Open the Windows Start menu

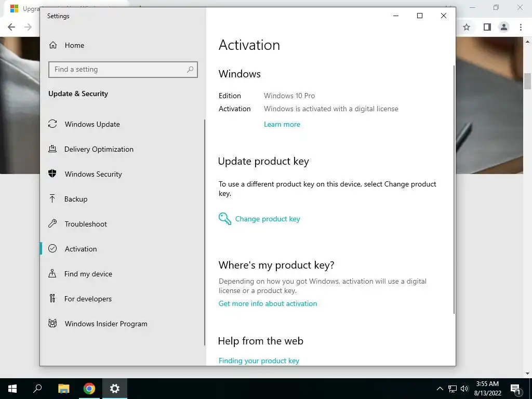[12, 389]
